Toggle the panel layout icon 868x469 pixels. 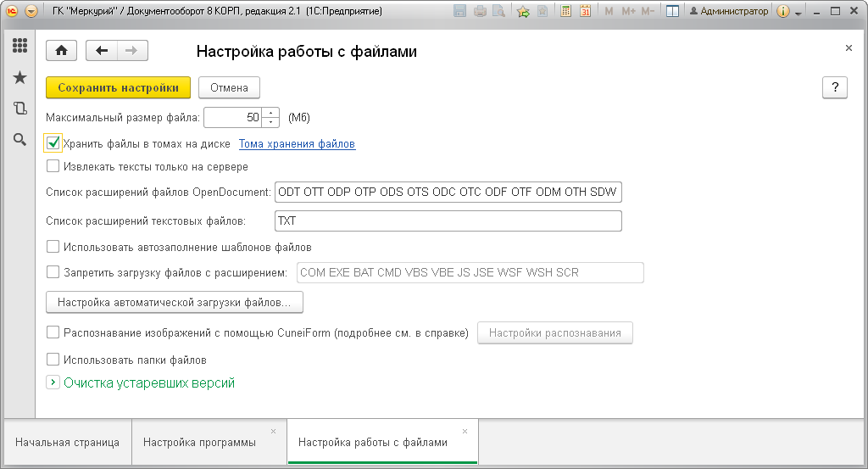(x=672, y=11)
